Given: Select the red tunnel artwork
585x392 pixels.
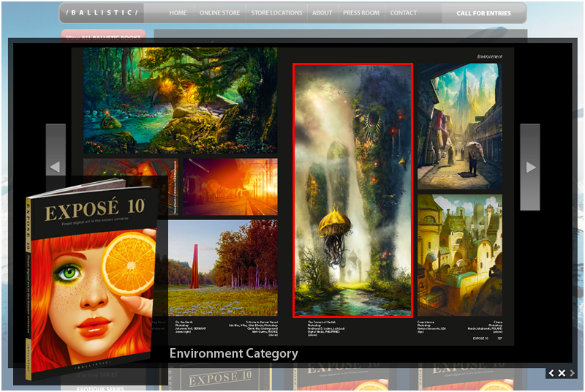Looking at the screenshot, I should pyautogui.click(x=131, y=167).
